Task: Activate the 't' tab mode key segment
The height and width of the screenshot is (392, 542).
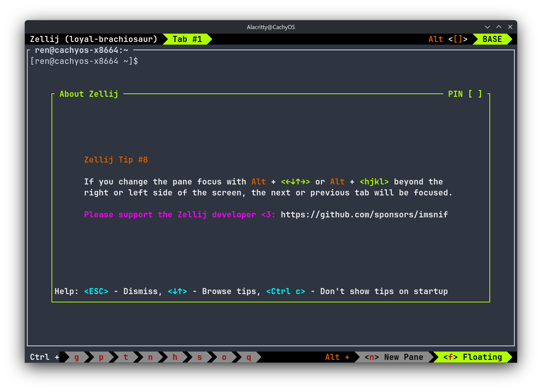Action: point(126,357)
